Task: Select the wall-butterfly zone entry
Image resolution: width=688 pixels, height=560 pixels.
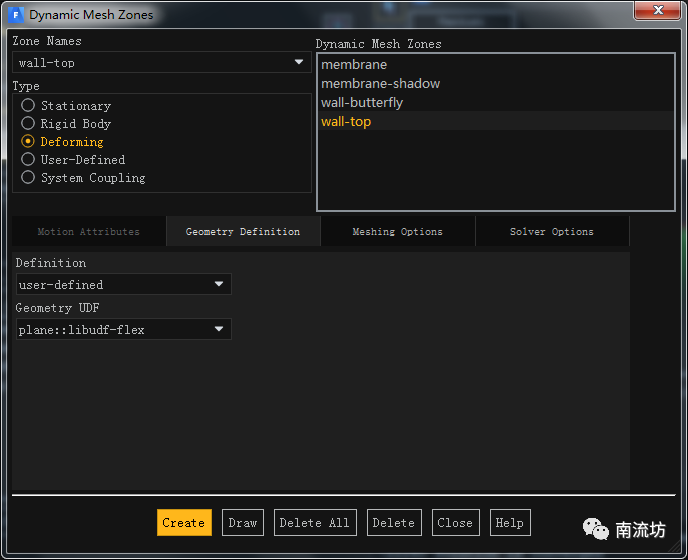Action: 362,103
